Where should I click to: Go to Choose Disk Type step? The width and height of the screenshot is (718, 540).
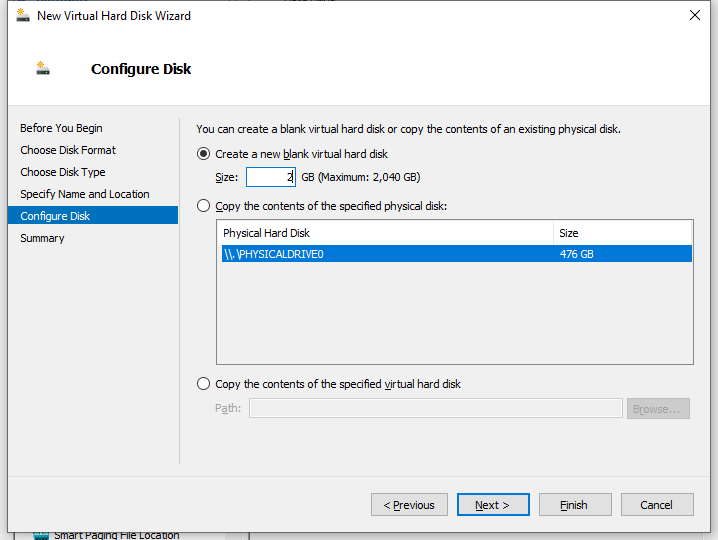pos(63,172)
